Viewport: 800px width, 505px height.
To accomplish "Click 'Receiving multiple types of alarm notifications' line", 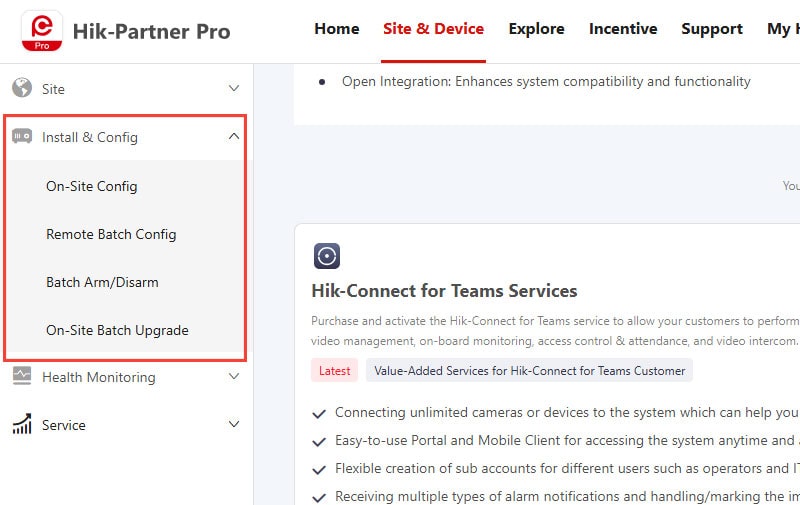I will (x=567, y=496).
